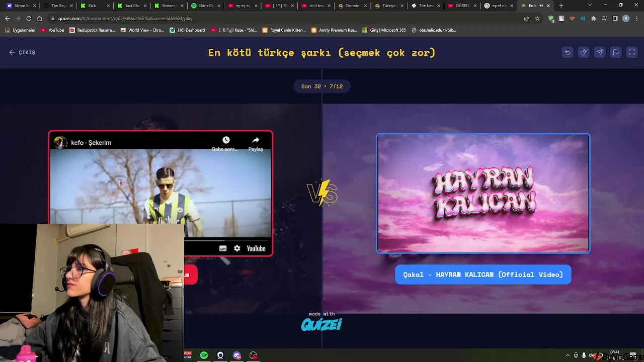Image resolution: width=644 pixels, height=362 pixels.
Task: Open a new browser tab
Action: click(x=561, y=6)
